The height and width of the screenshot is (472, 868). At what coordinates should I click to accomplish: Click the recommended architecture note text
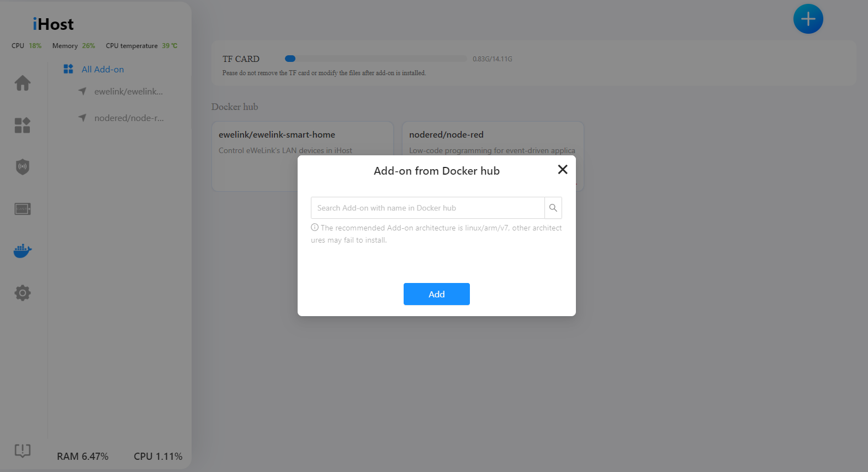pos(437,234)
